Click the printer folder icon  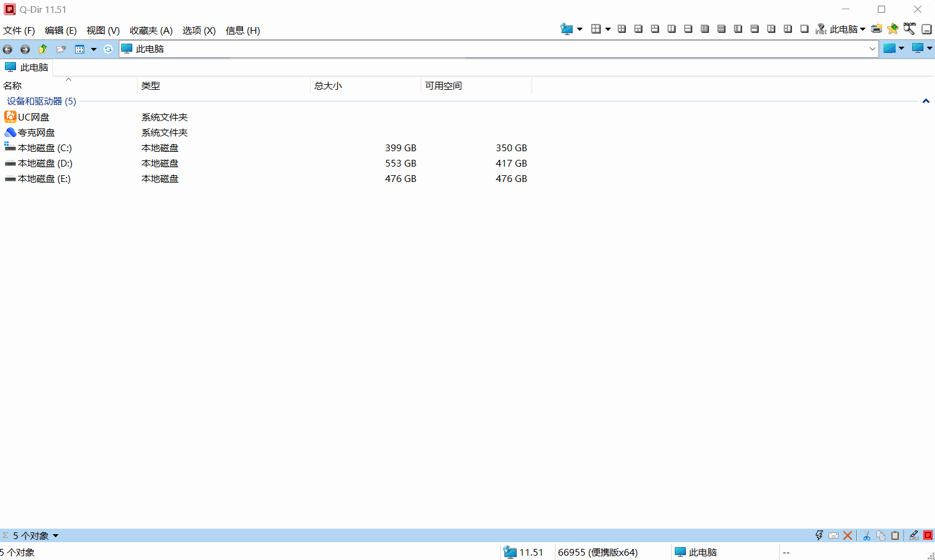tap(877, 29)
